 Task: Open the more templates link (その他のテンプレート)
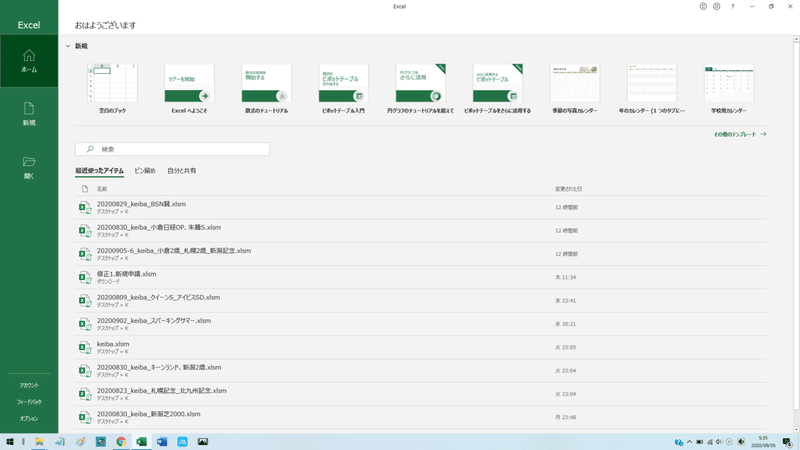[x=740, y=134]
